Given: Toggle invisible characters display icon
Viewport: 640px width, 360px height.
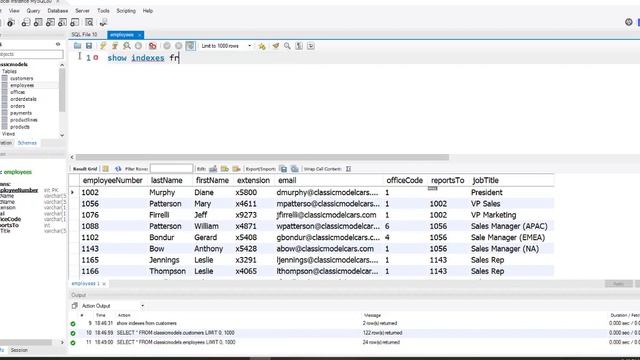Looking at the screenshot, I should click(x=299, y=46).
